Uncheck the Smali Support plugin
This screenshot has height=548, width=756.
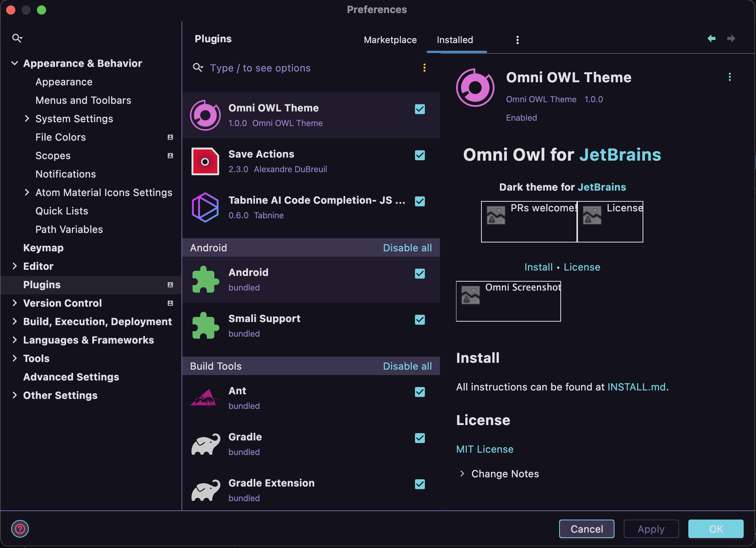pos(420,320)
